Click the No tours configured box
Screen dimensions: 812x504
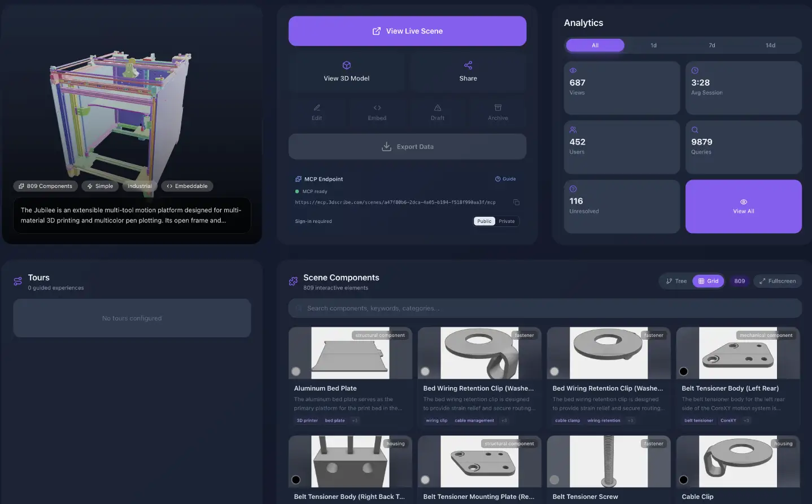pyautogui.click(x=132, y=318)
